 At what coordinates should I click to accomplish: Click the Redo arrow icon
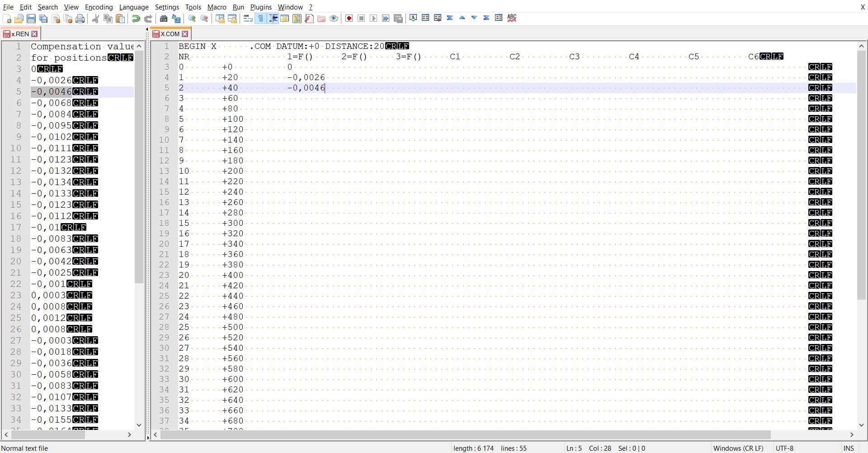148,19
